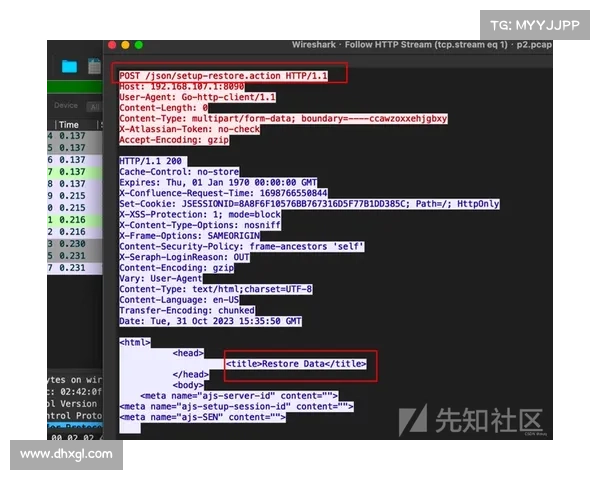The height and width of the screenshot is (480, 600).
Task: Click the 'X-Seraph-LoginReason: OUT' header
Action: pyautogui.click(x=184, y=258)
